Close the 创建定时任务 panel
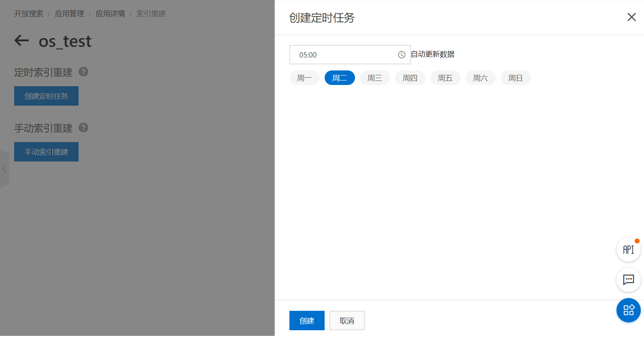Screen dimensions: 644x344 coord(631,17)
